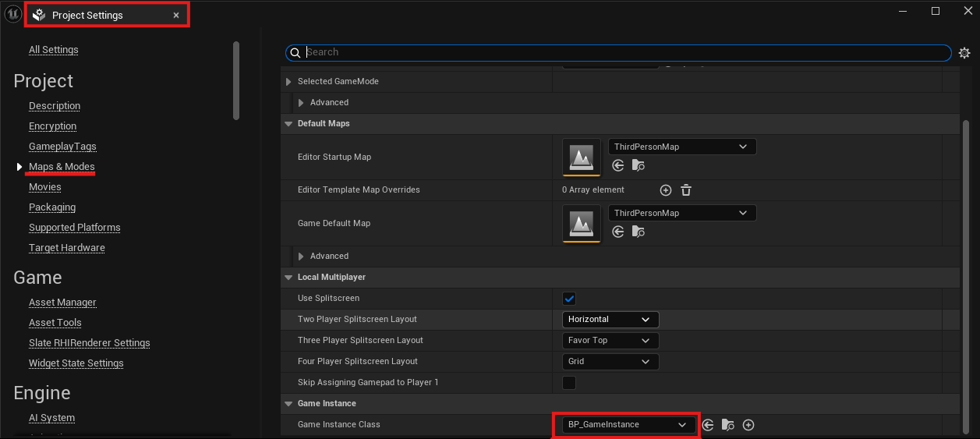Open Two Player Splitscreen Layout dropdown
980x439 pixels.
(610, 320)
